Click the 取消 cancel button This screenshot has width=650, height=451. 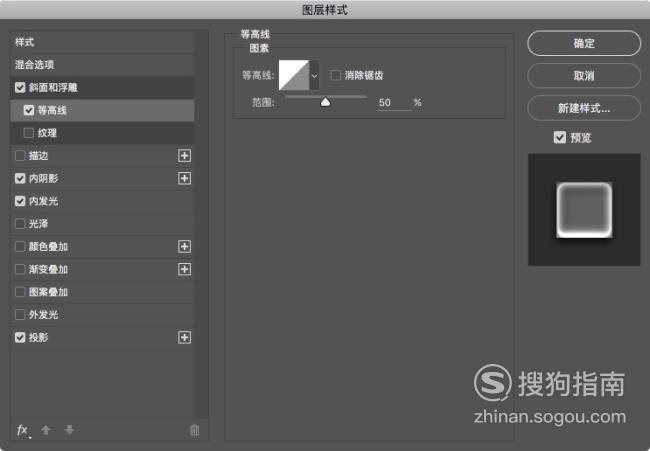(x=584, y=75)
